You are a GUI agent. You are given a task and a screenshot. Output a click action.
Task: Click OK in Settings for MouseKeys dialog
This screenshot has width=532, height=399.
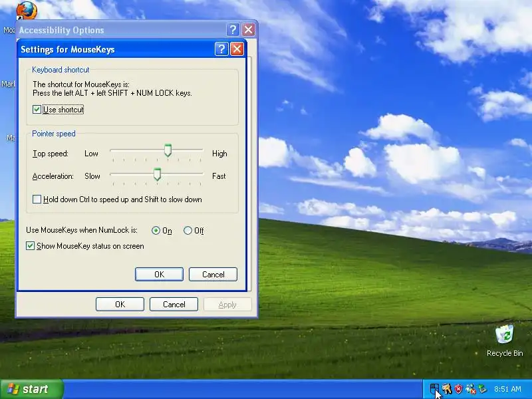[159, 274]
